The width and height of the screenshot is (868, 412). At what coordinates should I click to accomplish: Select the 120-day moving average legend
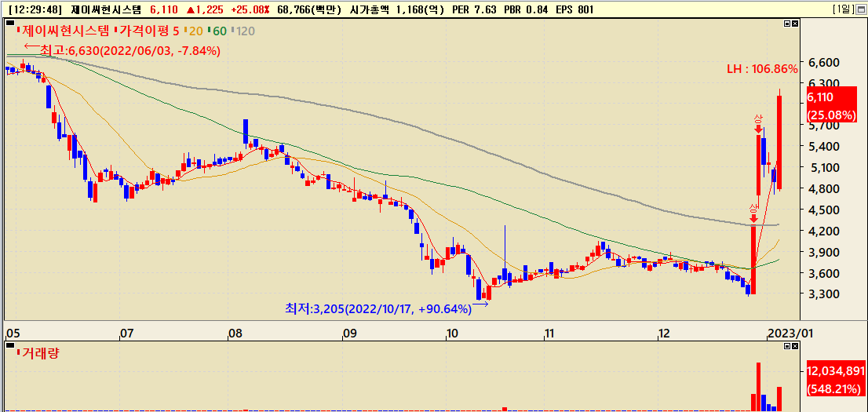(244, 31)
